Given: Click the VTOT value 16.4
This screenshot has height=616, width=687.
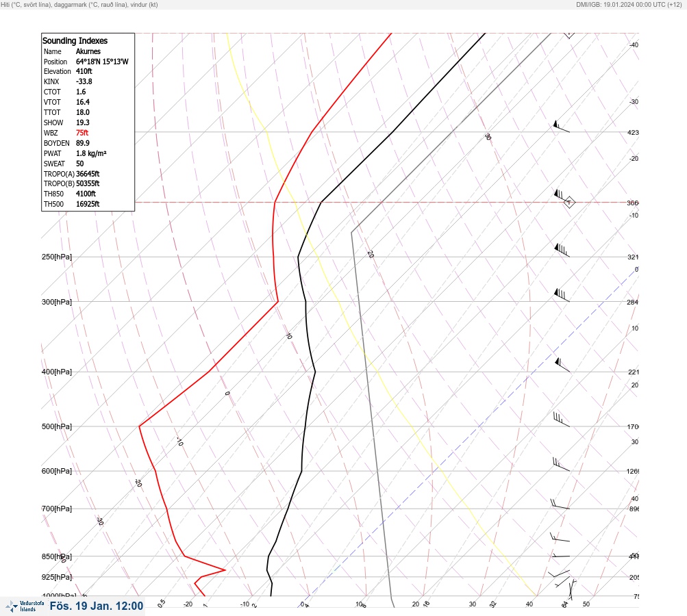Looking at the screenshot, I should [83, 102].
